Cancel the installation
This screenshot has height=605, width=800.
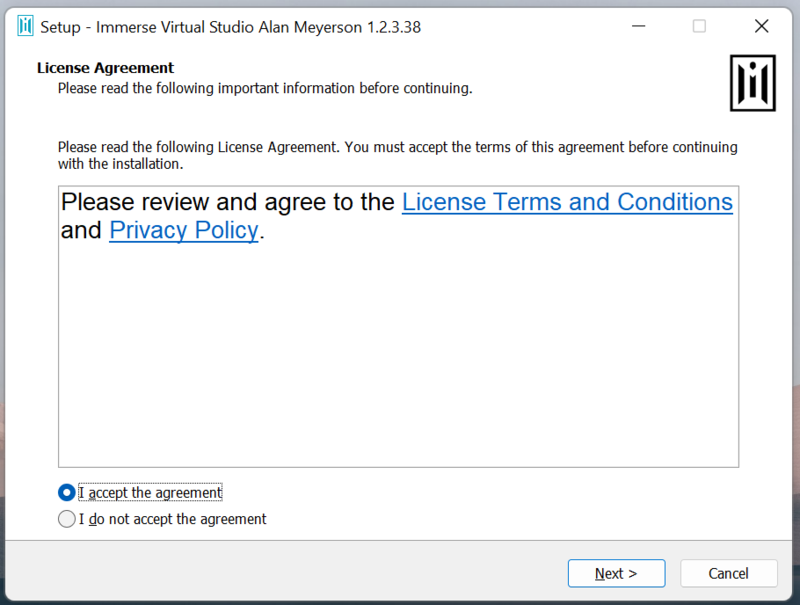(x=729, y=573)
